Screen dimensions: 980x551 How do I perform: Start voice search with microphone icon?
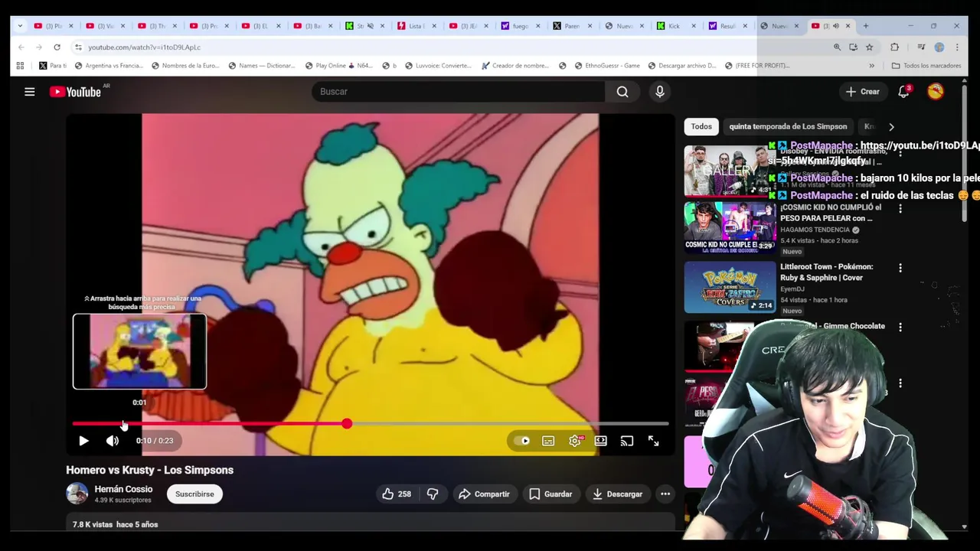pos(660,92)
